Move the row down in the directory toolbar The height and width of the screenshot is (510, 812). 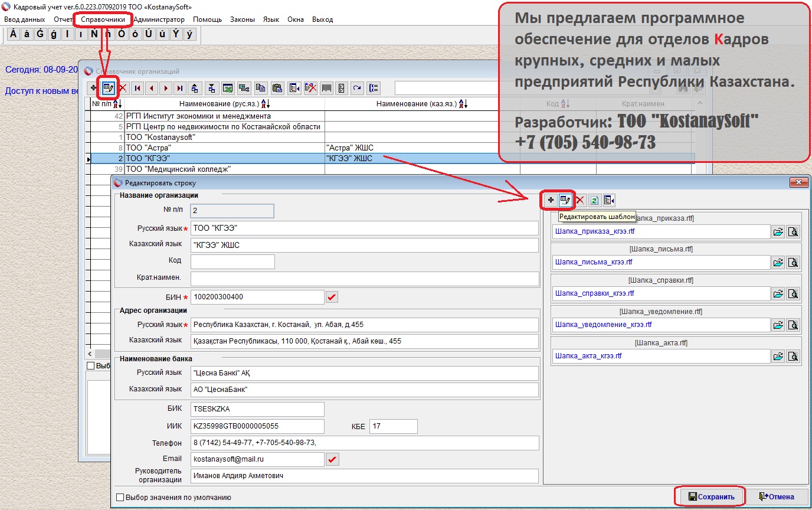click(211, 89)
